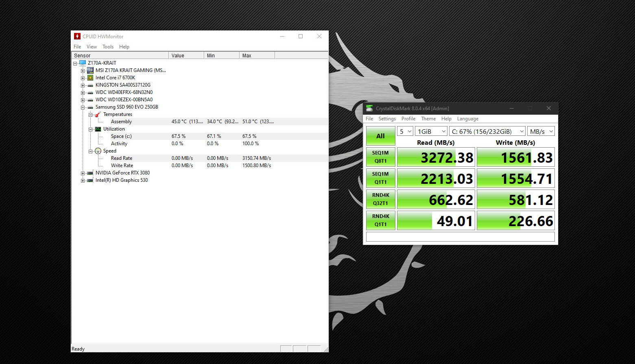Open the test size dropdown showing 1GiB

(431, 131)
